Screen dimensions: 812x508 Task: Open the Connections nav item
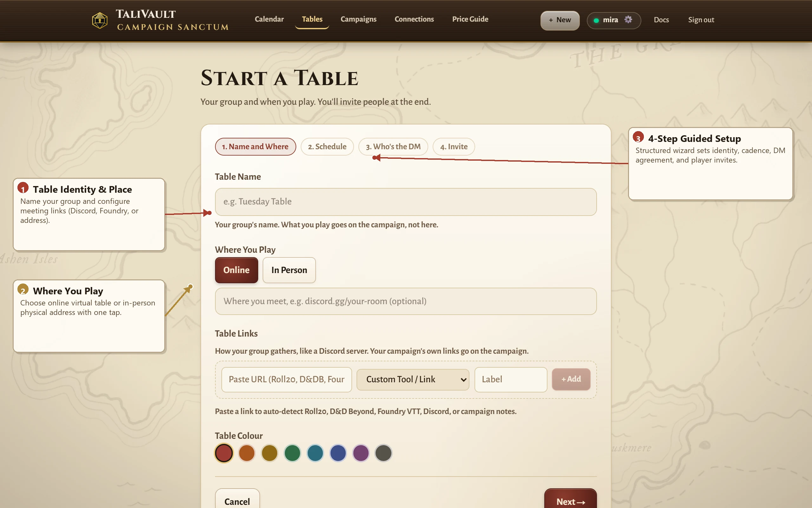(414, 19)
